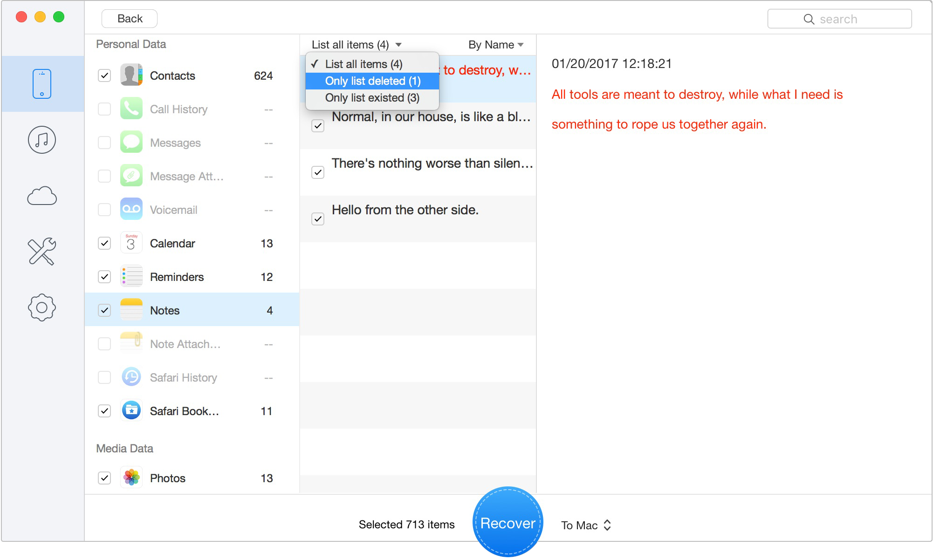This screenshot has height=560, width=933.
Task: Click the Safari Bookmarks icon
Action: (x=131, y=411)
